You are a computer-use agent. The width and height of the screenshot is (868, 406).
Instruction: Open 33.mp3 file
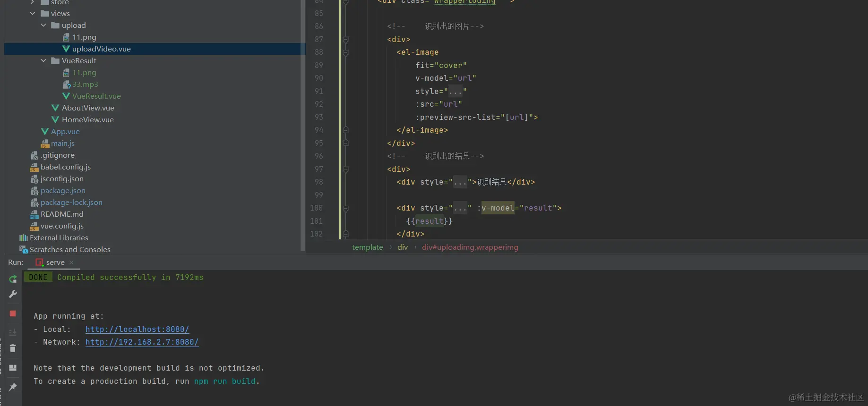(85, 84)
